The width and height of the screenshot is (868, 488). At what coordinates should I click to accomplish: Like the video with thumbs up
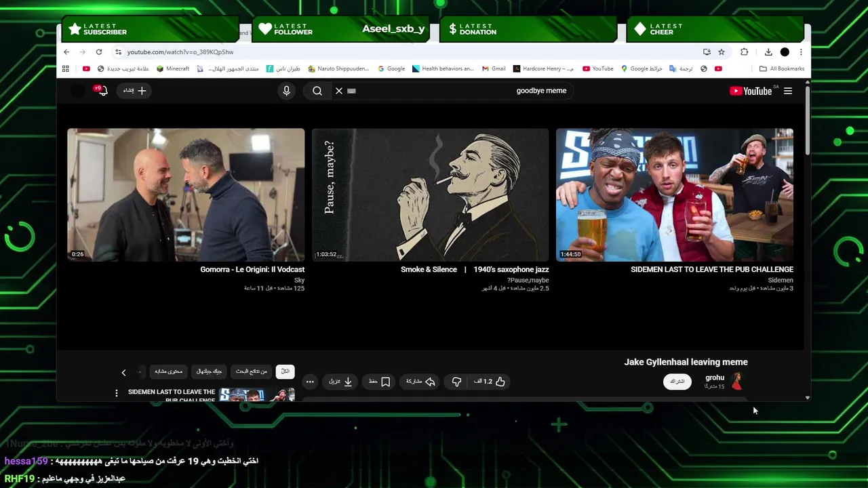[x=490, y=382]
